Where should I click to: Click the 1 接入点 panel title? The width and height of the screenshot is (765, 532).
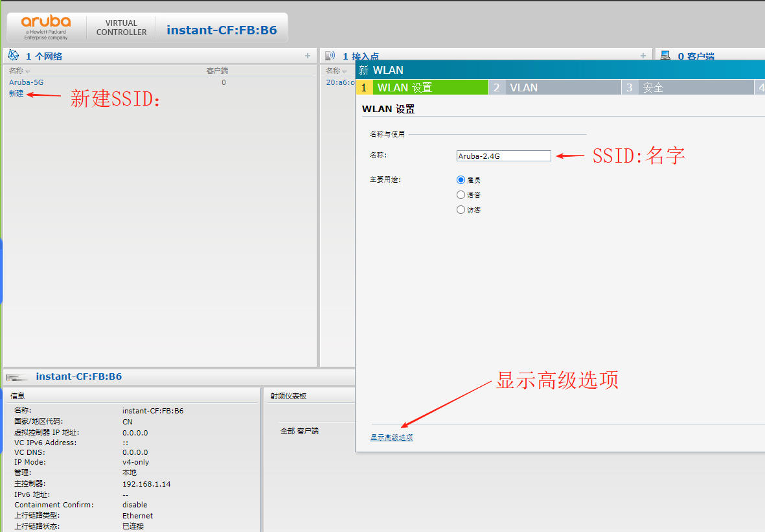[361, 56]
